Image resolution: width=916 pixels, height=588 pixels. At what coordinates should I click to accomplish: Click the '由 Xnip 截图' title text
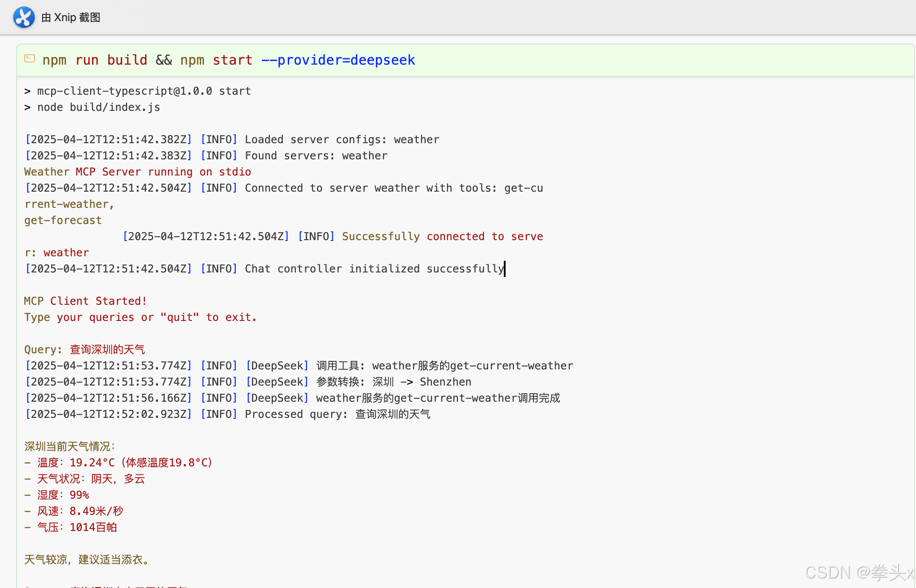click(x=70, y=18)
